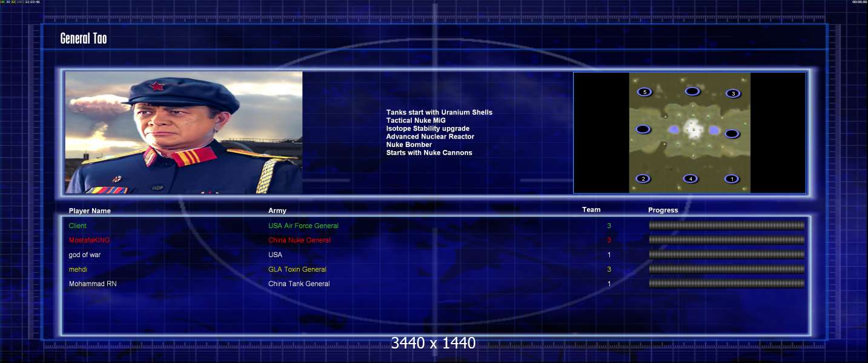Click the progress bar for Mohammad RN
Image resolution: width=868 pixels, height=363 pixels.
coord(727,284)
